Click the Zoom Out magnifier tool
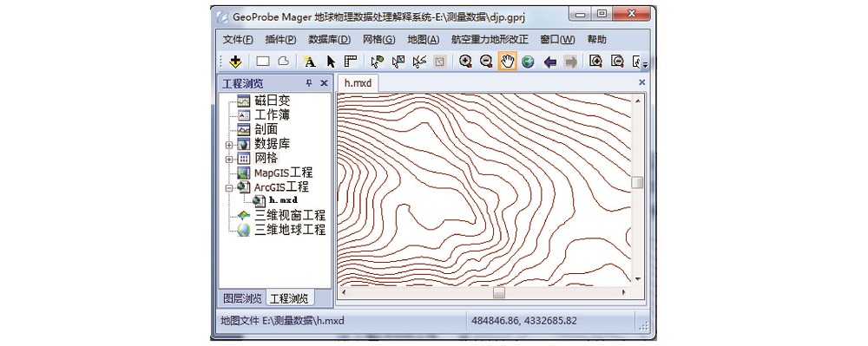The width and height of the screenshot is (868, 346). (x=486, y=62)
